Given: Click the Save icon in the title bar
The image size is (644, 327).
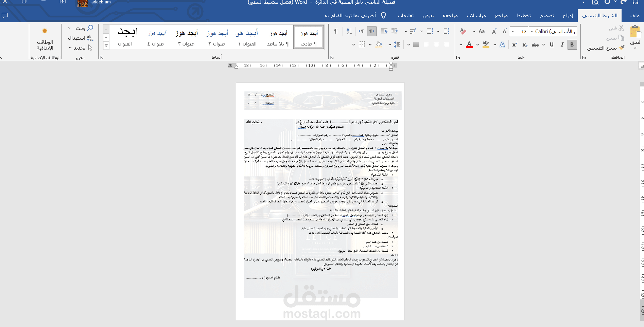Looking at the screenshot, I should (636, 2).
